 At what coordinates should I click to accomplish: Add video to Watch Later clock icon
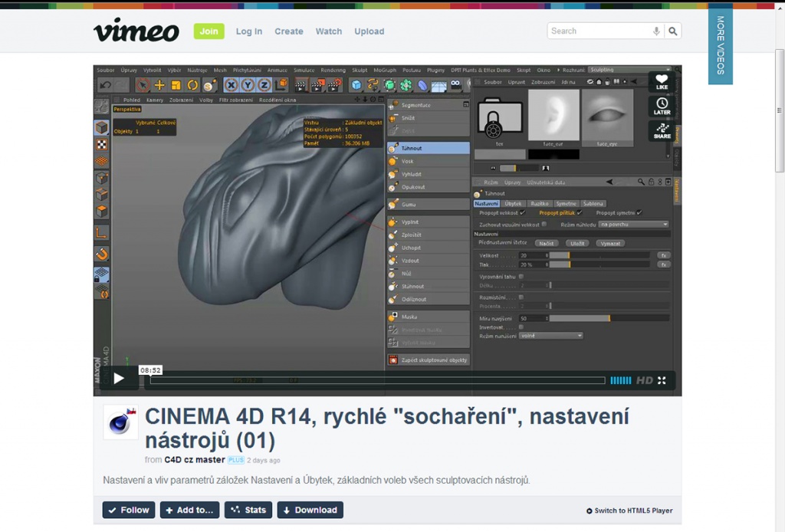pos(662,106)
